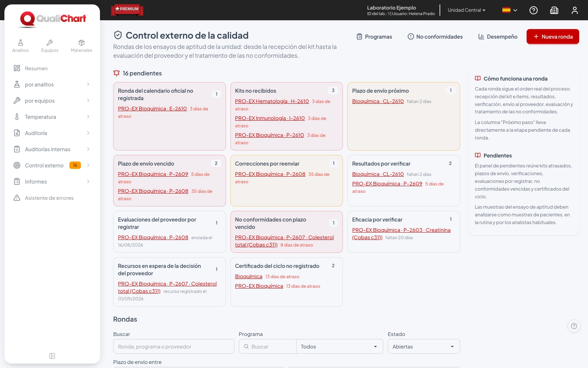The width and height of the screenshot is (588, 368).
Task: Click the floating help circle icon
Action: [574, 326]
